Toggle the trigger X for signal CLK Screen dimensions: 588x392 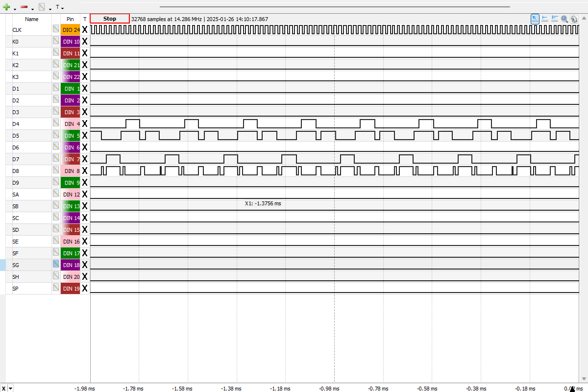(x=85, y=30)
